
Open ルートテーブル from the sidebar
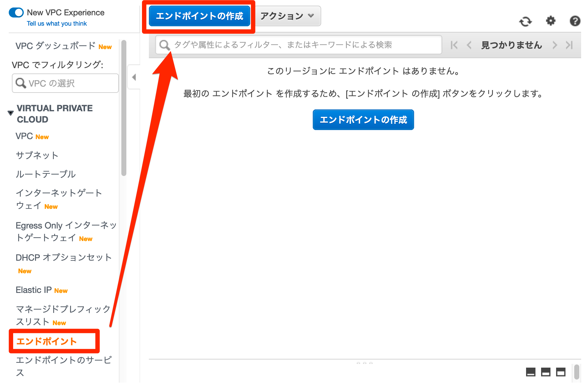click(46, 174)
